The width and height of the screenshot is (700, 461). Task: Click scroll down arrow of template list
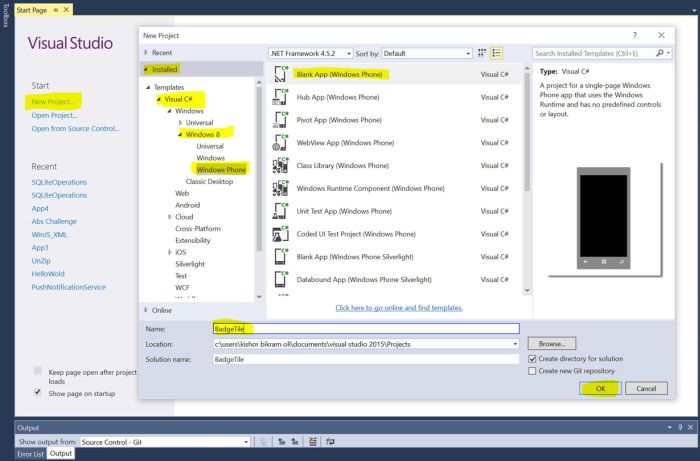527,291
